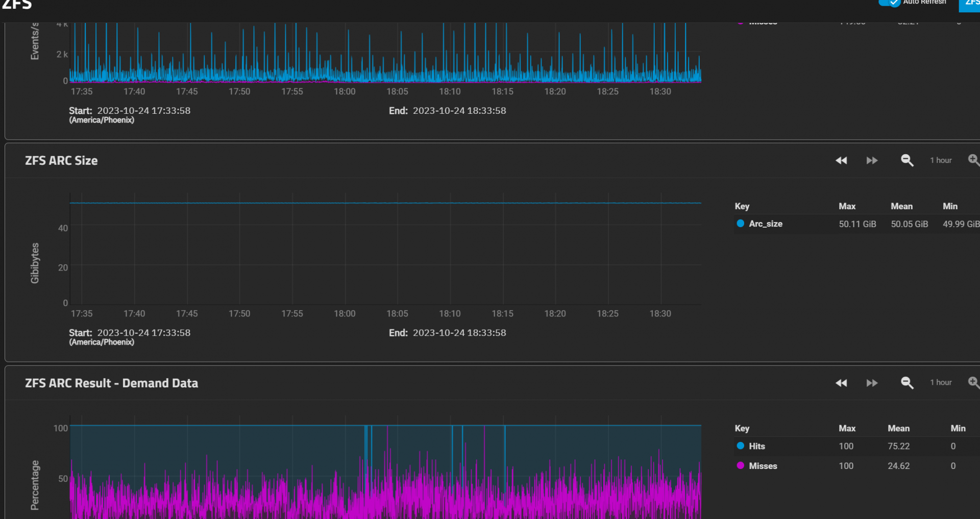Image resolution: width=980 pixels, height=519 pixels.
Task: Click the Gibibytes axis label
Action: pyautogui.click(x=35, y=263)
